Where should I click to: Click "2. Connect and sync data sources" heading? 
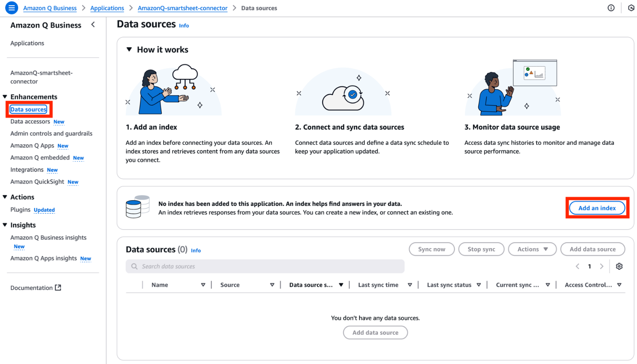(349, 127)
